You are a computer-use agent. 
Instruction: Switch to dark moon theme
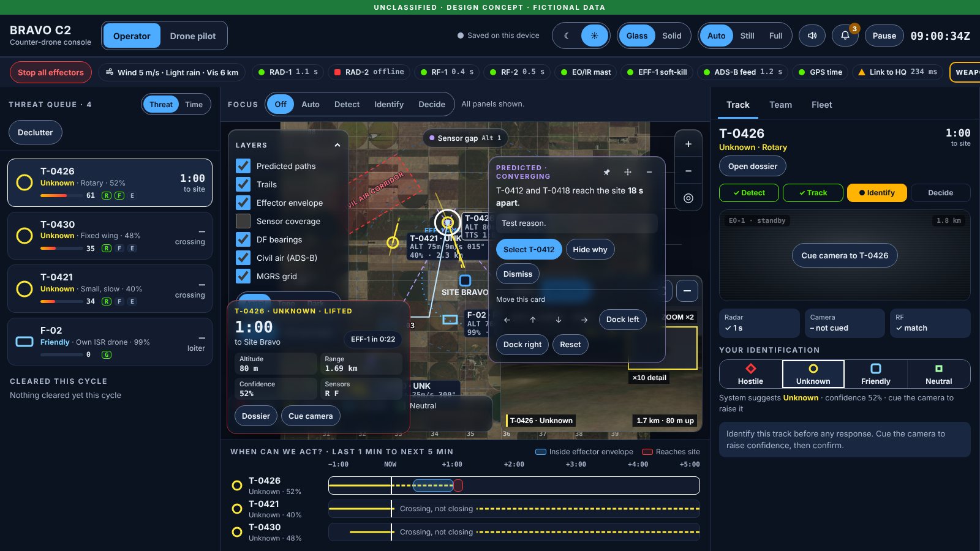point(567,36)
